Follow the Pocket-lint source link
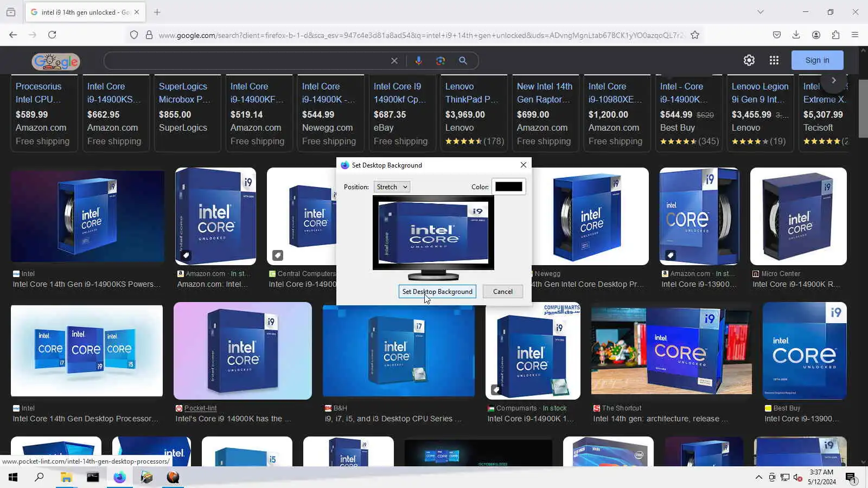The image size is (868, 488). (x=200, y=408)
